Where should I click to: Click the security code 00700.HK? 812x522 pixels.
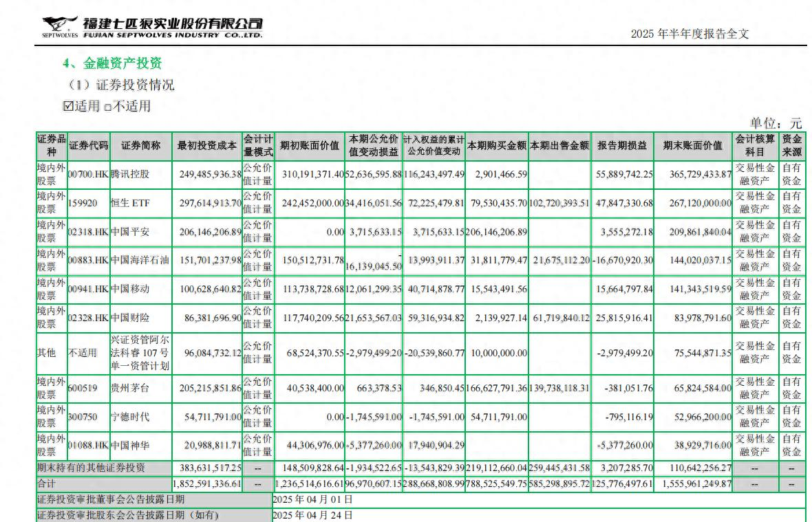pyautogui.click(x=88, y=175)
